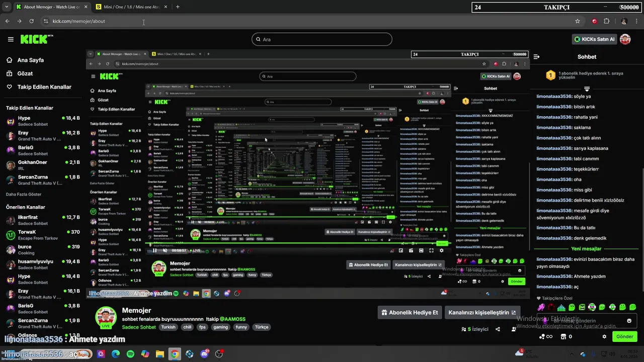Click Yeni mesajlar divider in chat
The width and height of the screenshot is (644, 362).
pyautogui.click(x=586, y=249)
